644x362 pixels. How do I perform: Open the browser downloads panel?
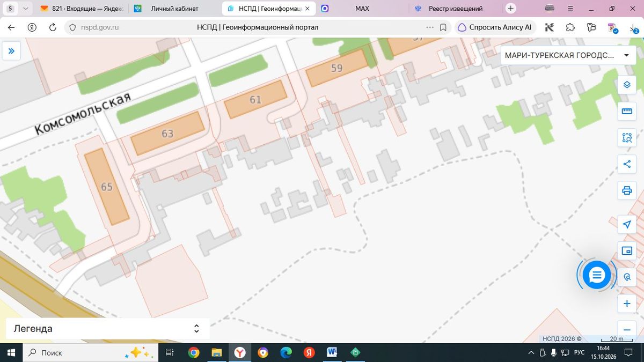tap(634, 27)
